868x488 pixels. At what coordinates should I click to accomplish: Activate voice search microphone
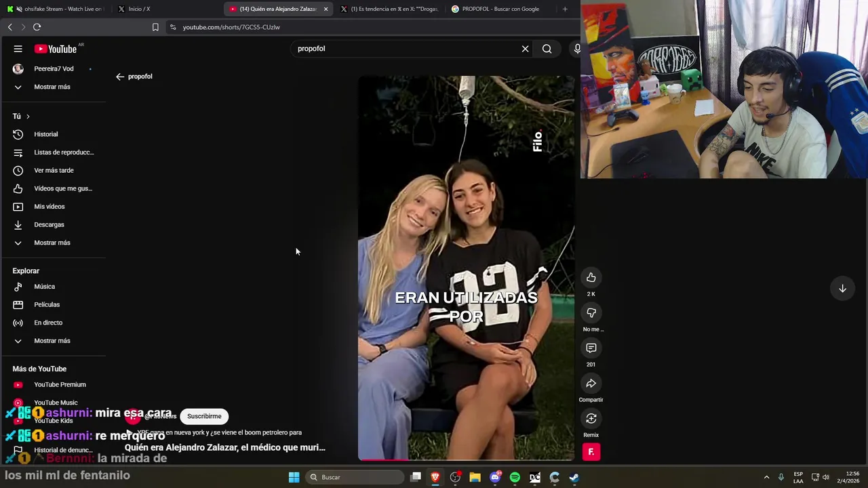577,49
